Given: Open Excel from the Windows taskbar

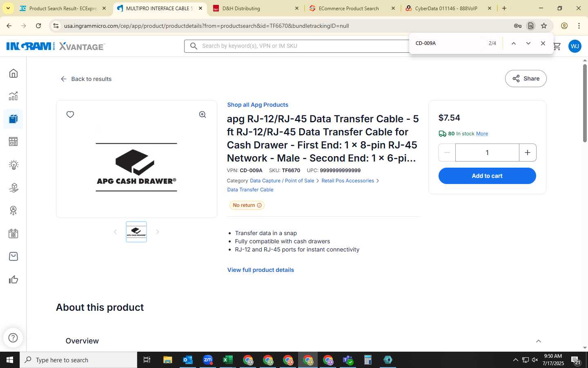Looking at the screenshot, I should (227, 360).
